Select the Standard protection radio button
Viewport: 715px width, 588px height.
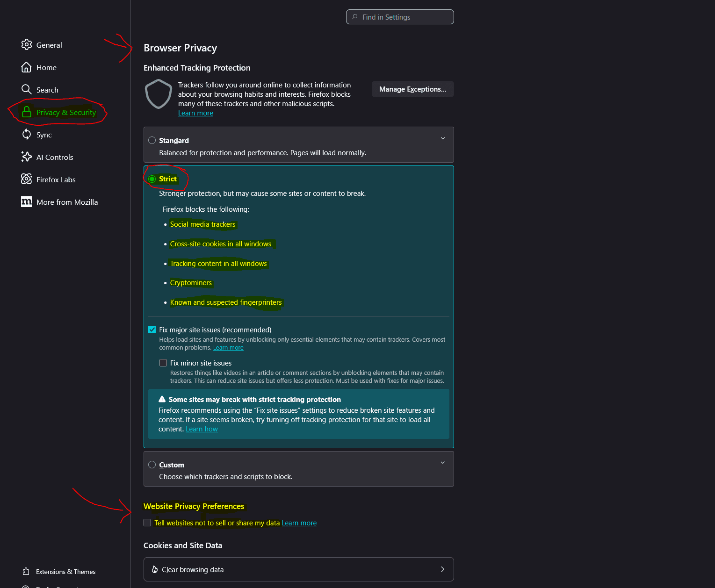(152, 140)
